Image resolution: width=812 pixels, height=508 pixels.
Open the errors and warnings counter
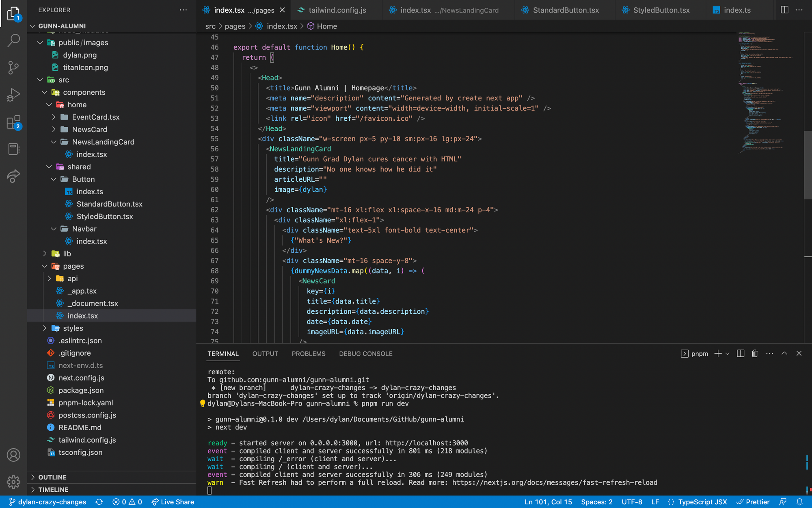(127, 502)
